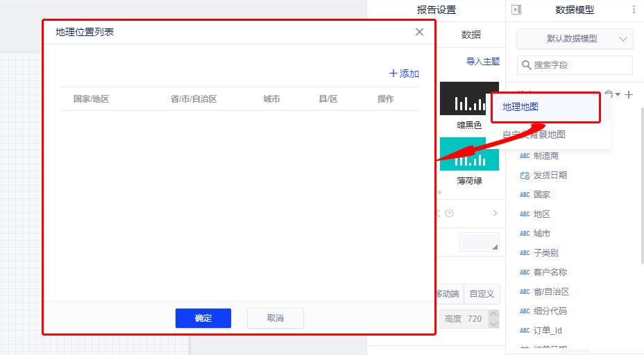This screenshot has width=644, height=355.
Task: Confirm the dialog with 确定
Action: click(203, 318)
